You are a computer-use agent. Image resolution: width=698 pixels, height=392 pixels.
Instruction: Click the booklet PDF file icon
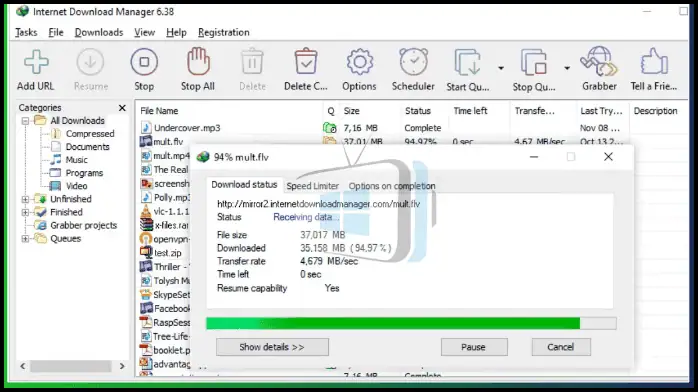[x=146, y=350]
